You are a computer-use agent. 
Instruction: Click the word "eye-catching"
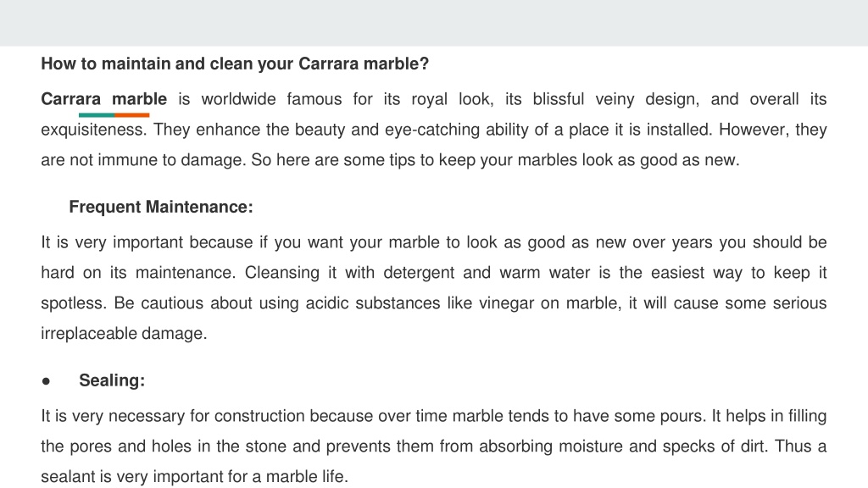tap(433, 130)
